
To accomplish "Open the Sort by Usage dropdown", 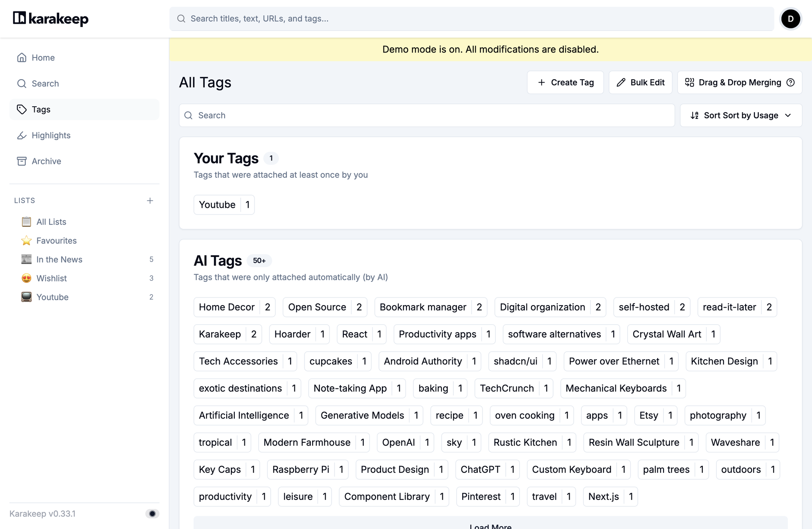I will click(x=741, y=116).
